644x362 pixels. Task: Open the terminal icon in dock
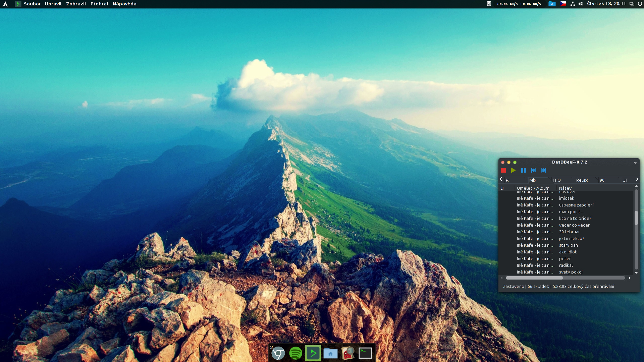pyautogui.click(x=365, y=353)
